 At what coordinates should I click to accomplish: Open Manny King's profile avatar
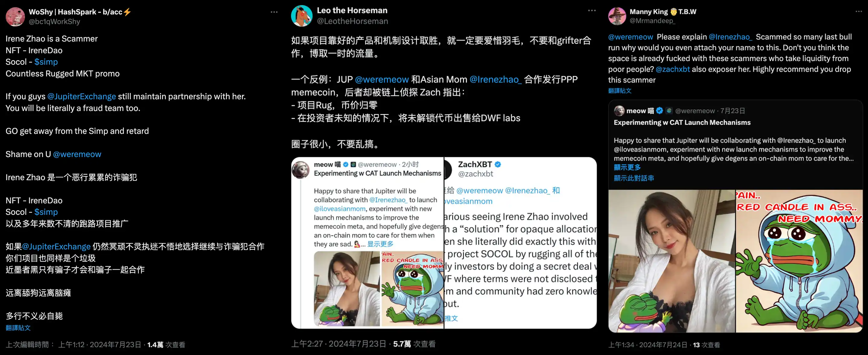(617, 16)
